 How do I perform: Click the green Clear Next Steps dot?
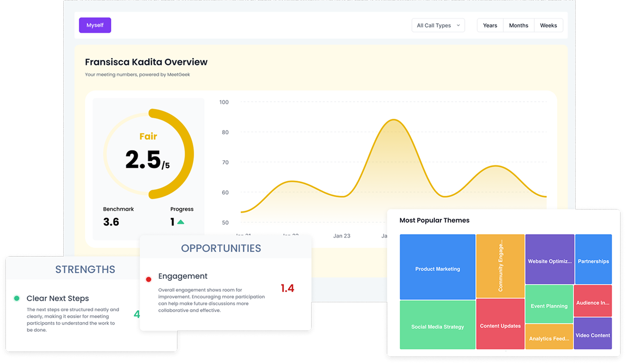click(17, 298)
